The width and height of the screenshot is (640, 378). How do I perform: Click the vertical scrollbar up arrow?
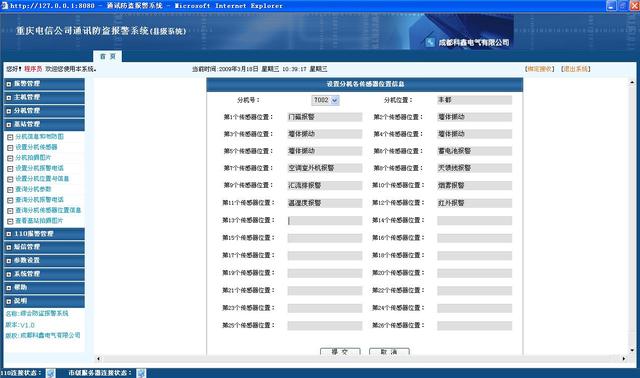(632, 82)
